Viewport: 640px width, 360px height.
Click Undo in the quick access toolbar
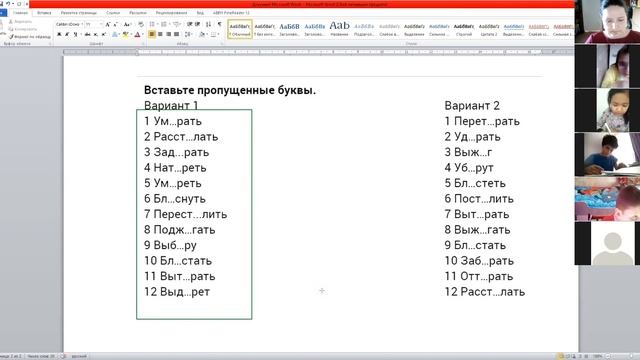7,4
